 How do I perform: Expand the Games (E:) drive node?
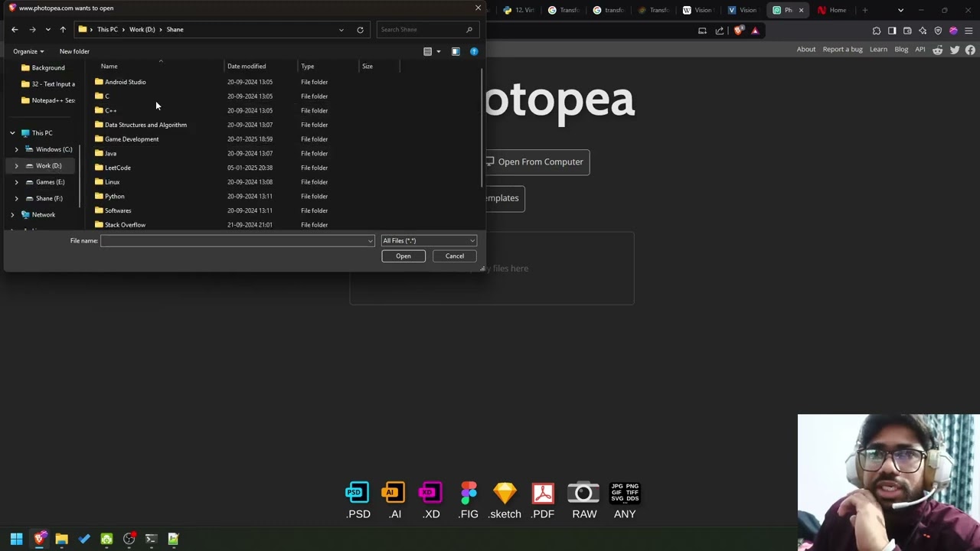pos(16,182)
